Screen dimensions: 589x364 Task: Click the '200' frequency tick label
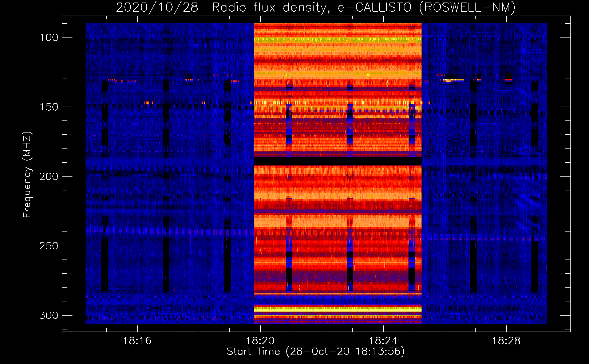tap(49, 177)
